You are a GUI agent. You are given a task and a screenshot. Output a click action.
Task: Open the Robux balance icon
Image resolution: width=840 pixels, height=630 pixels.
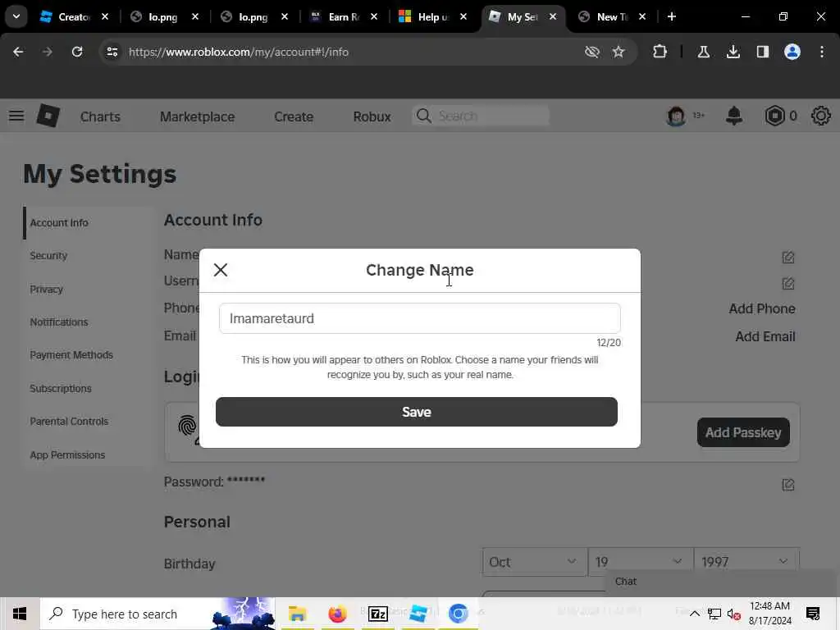(x=774, y=116)
